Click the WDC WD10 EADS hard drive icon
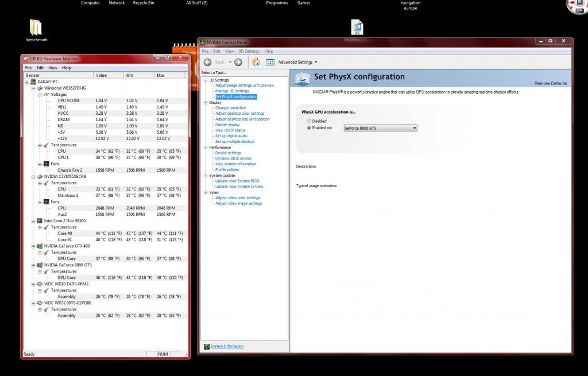The height and width of the screenshot is (376, 588). (x=40, y=284)
